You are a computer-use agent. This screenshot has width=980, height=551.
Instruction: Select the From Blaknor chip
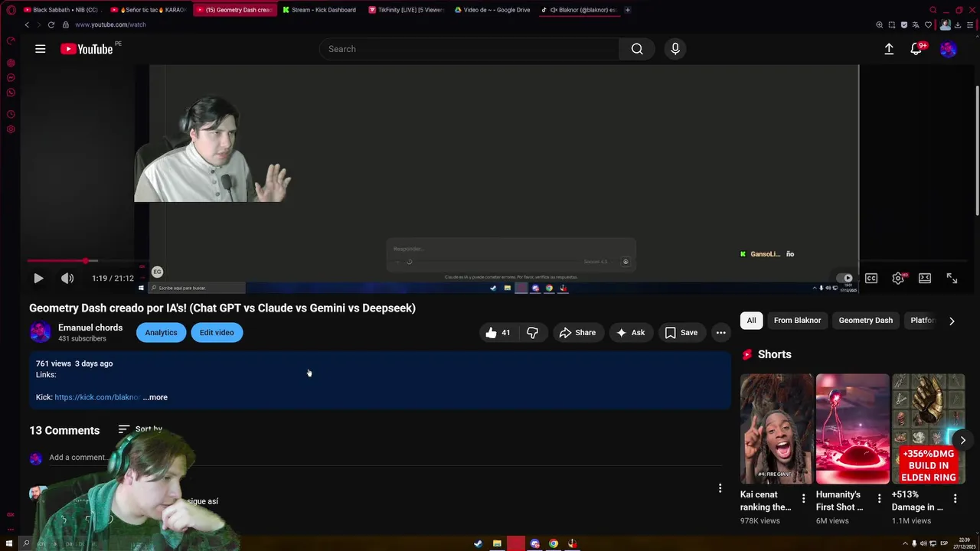[797, 321]
